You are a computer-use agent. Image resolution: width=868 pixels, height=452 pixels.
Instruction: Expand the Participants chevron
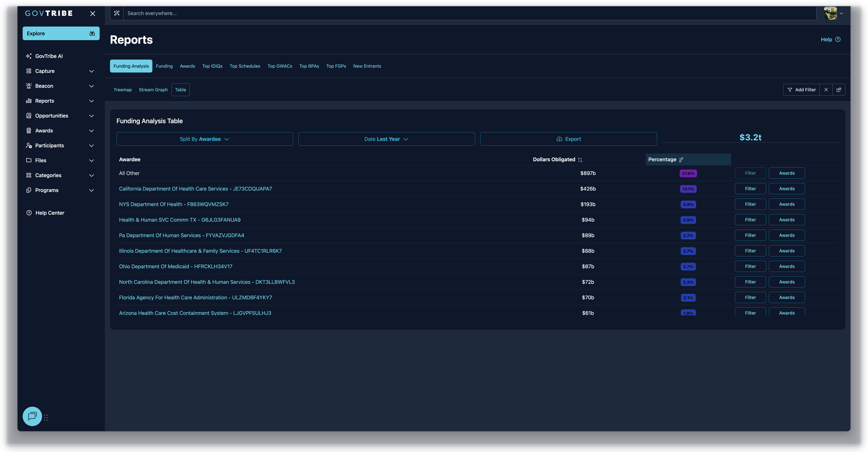tap(91, 145)
